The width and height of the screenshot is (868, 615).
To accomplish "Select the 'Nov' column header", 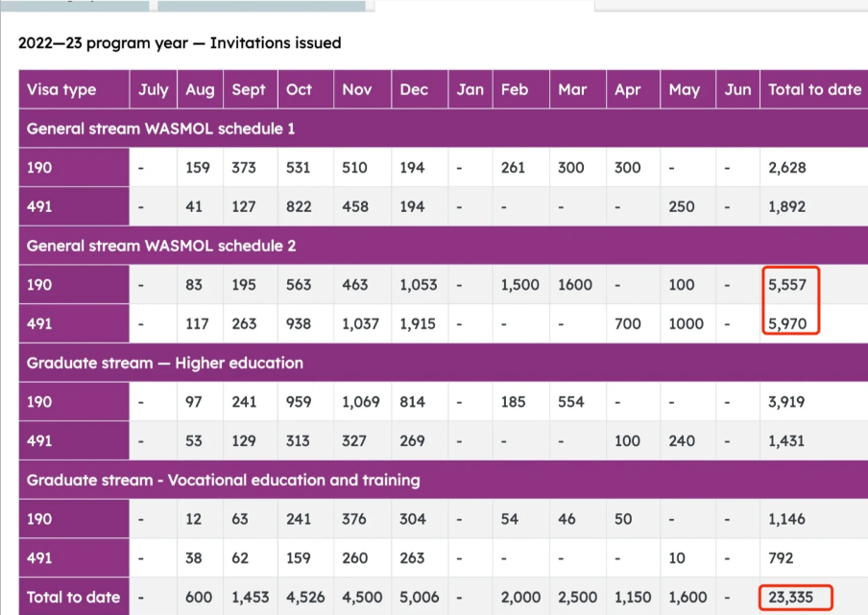I will click(x=363, y=89).
